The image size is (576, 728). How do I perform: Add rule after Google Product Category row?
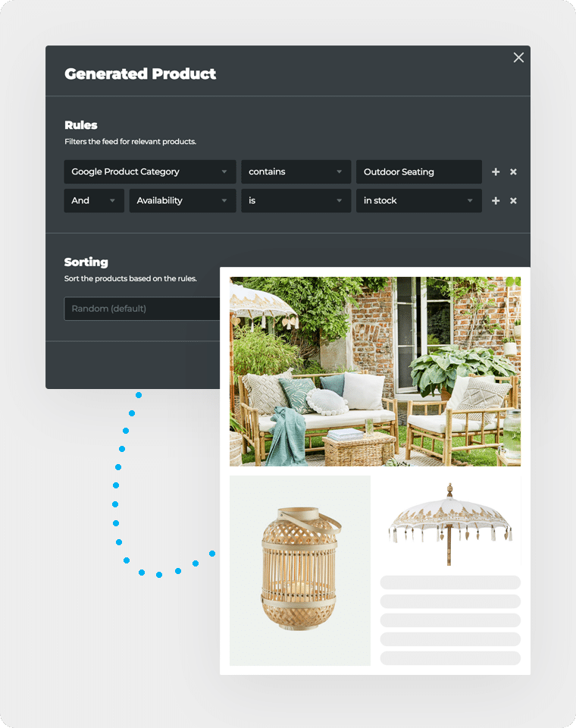tap(496, 172)
